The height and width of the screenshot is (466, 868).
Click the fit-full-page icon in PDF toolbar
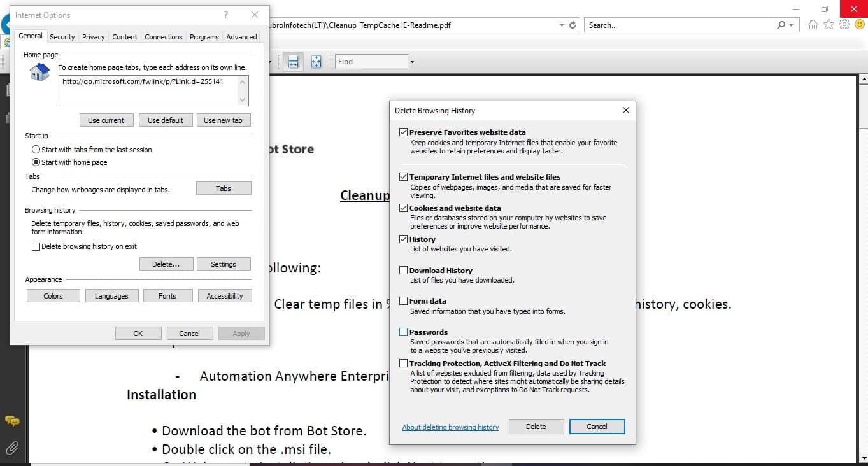coord(316,62)
